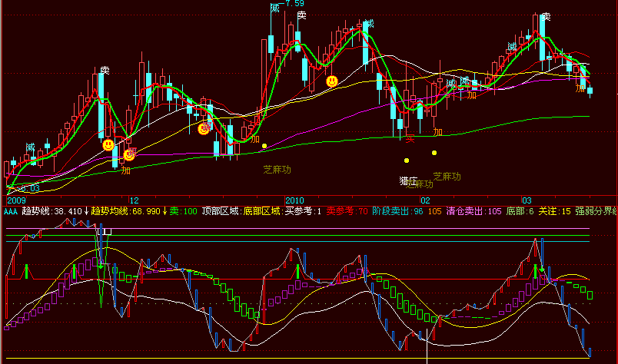Click the smiley marker directly above the 加 label near date 12
Viewport: 618px width, 364px height.
(129, 155)
